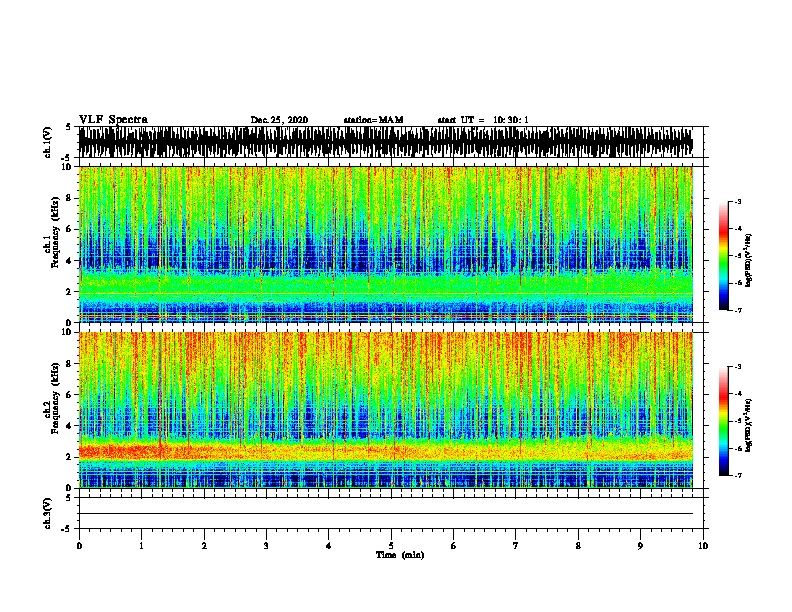Click time axis tick label "9"
Screen dimensions: 792x612
pyautogui.click(x=640, y=546)
